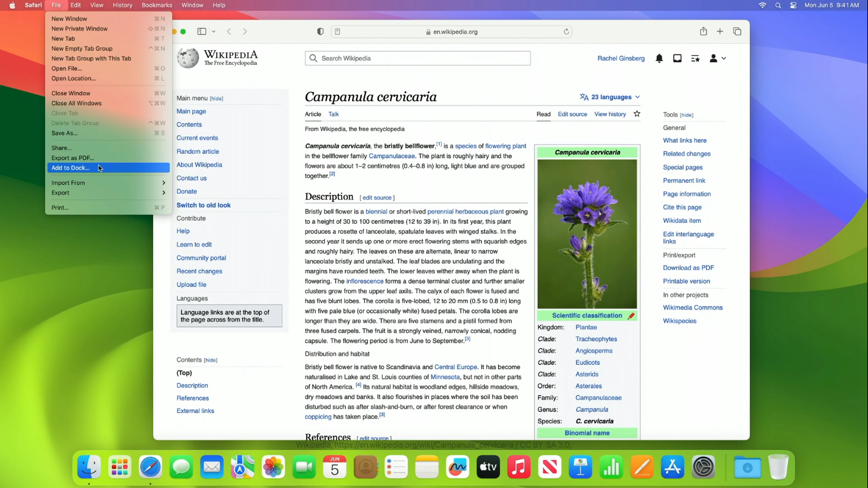The height and width of the screenshot is (488, 868).
Task: Hide the Contents section
Action: click(210, 360)
